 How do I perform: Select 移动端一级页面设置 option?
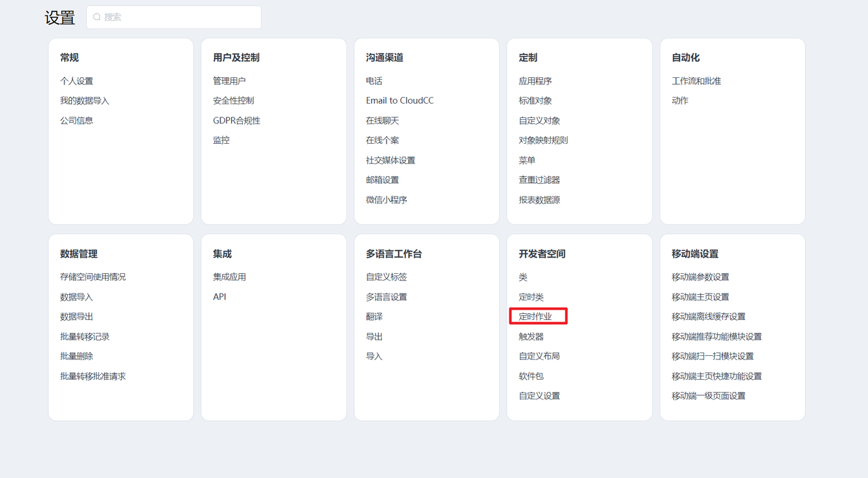pyautogui.click(x=709, y=396)
